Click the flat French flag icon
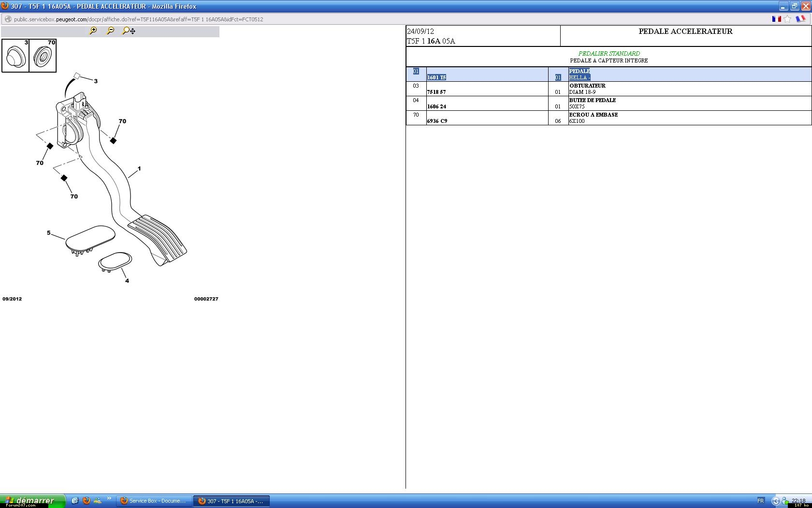Image resolution: width=812 pixels, height=508 pixels. pyautogui.click(x=776, y=19)
